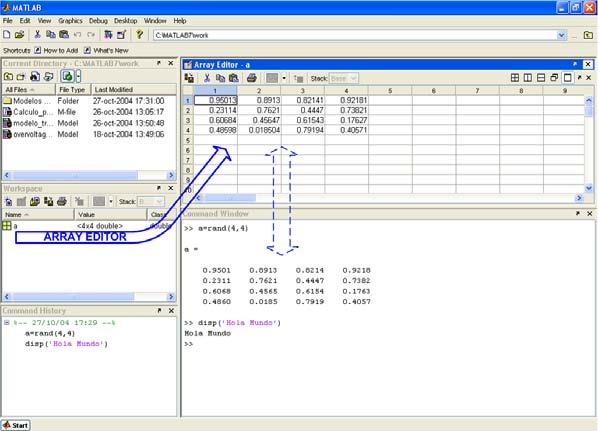Screen dimensions: 598x431
Task: Select the Calculo_p... M-file row
Action: [89, 112]
